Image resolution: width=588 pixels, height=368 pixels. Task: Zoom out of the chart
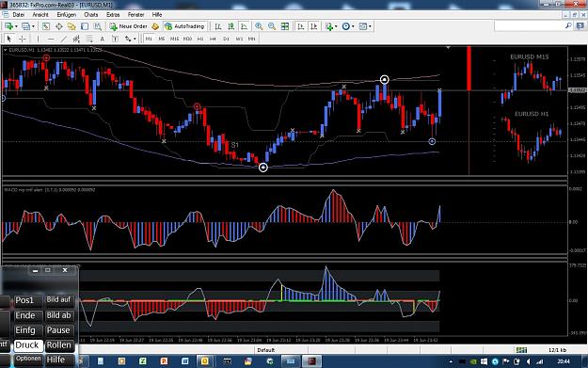272,26
